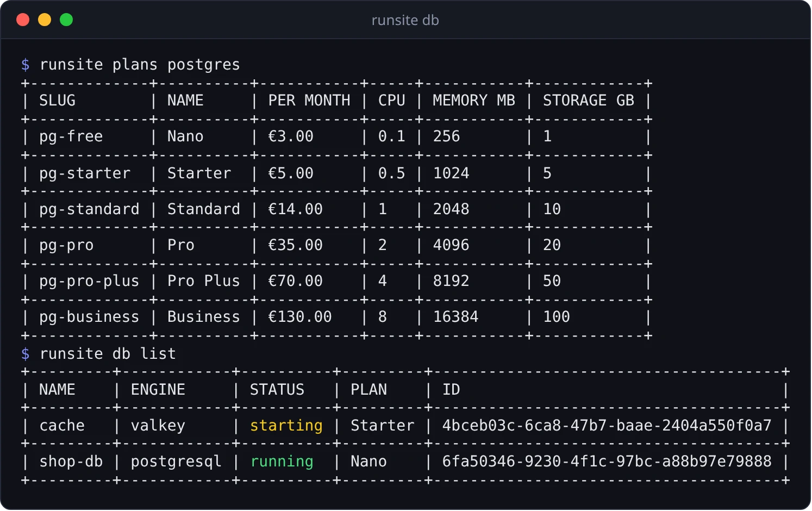Select the ENGINE column header
This screenshot has width=812, height=511.
pos(158,390)
